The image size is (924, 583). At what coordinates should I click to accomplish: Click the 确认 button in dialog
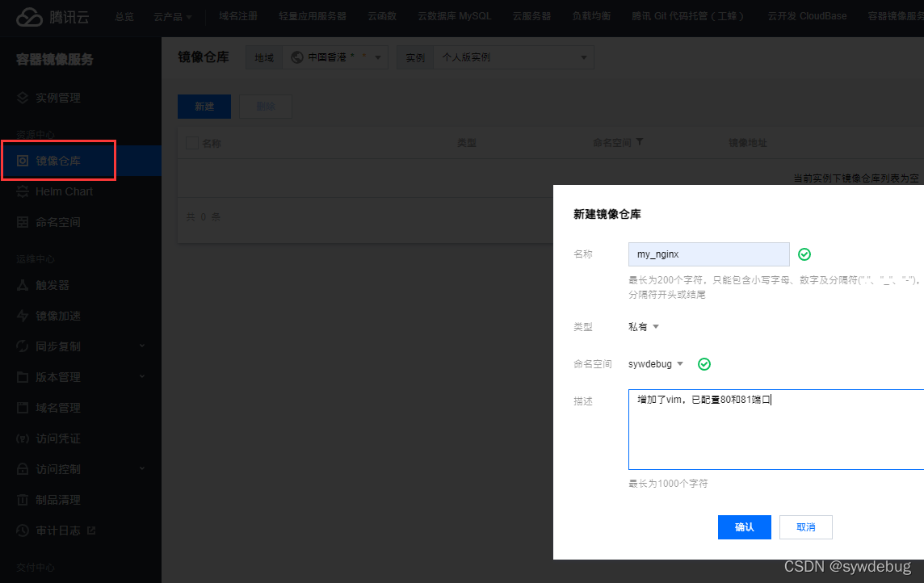744,527
